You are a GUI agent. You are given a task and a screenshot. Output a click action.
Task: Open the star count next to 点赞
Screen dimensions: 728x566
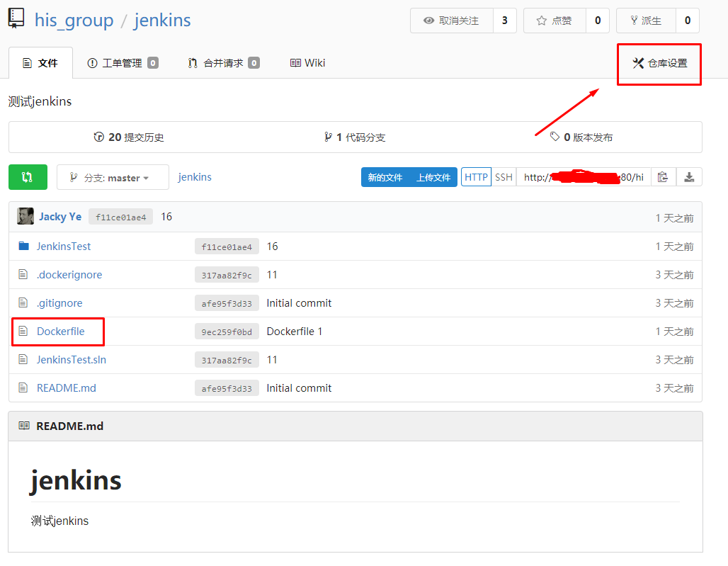click(598, 21)
